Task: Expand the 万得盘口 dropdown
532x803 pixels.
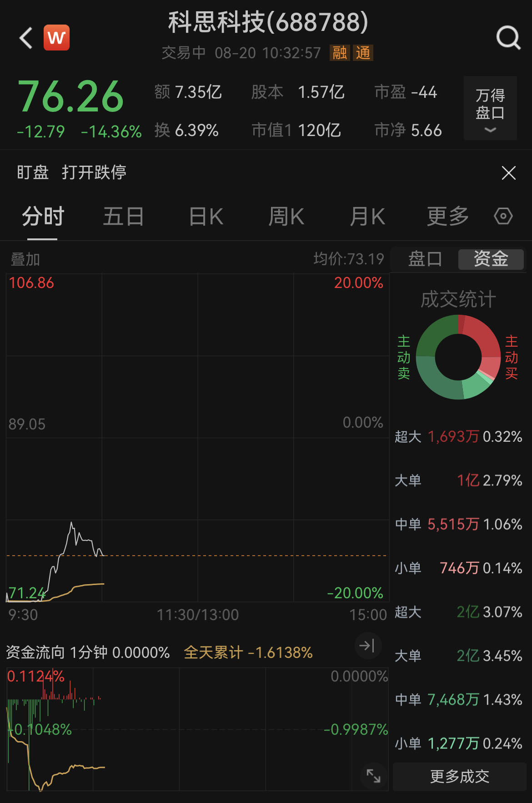Action: (x=490, y=108)
